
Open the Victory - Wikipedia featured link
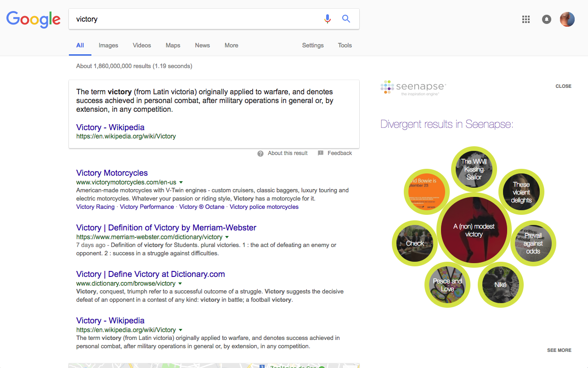click(110, 127)
